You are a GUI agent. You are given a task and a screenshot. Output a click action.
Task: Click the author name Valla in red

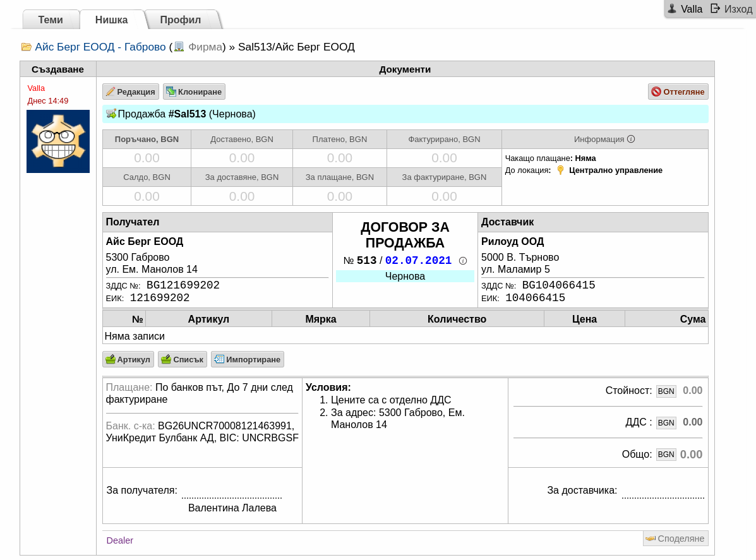coord(36,88)
